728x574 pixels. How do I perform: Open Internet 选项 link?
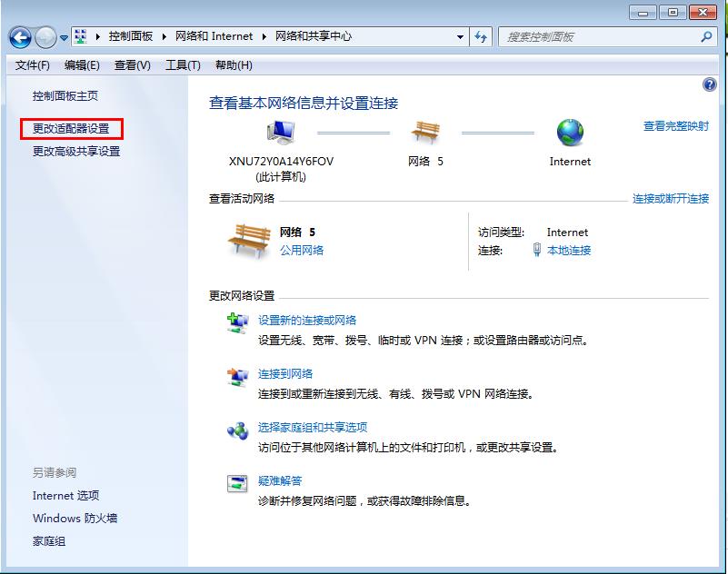click(66, 496)
